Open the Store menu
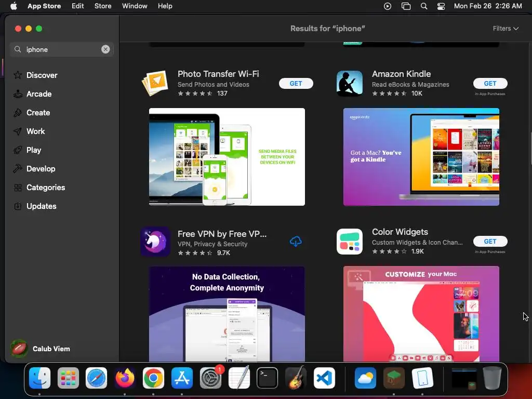532x399 pixels. 103,6
